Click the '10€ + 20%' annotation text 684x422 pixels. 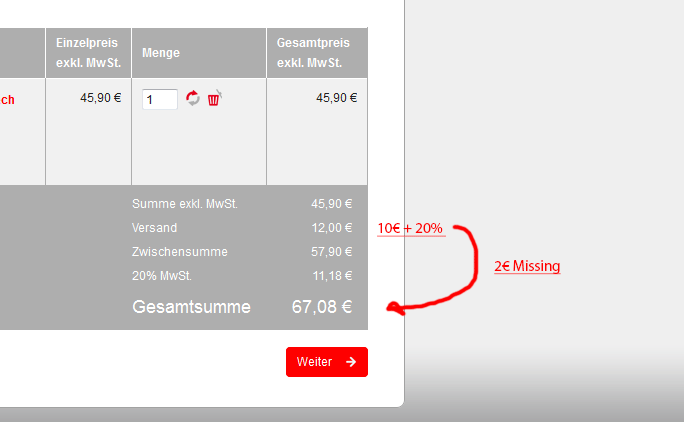point(410,228)
